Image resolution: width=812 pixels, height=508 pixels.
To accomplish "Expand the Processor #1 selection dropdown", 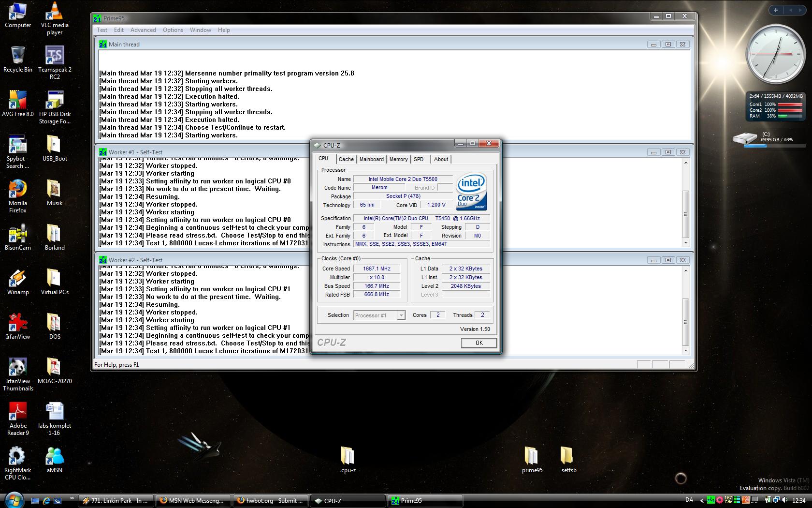I will pyautogui.click(x=401, y=315).
